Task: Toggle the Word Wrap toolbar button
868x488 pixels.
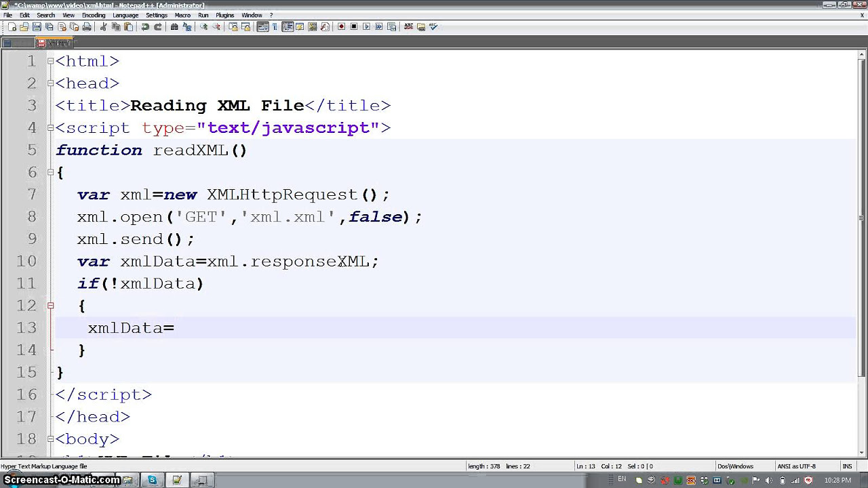Action: [262, 27]
